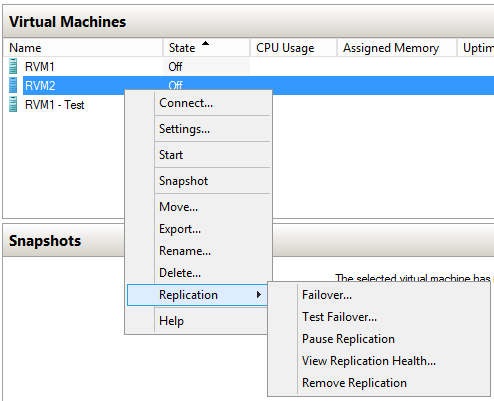Choose Remove Replication in the submenu
494x401 pixels.
point(379,383)
